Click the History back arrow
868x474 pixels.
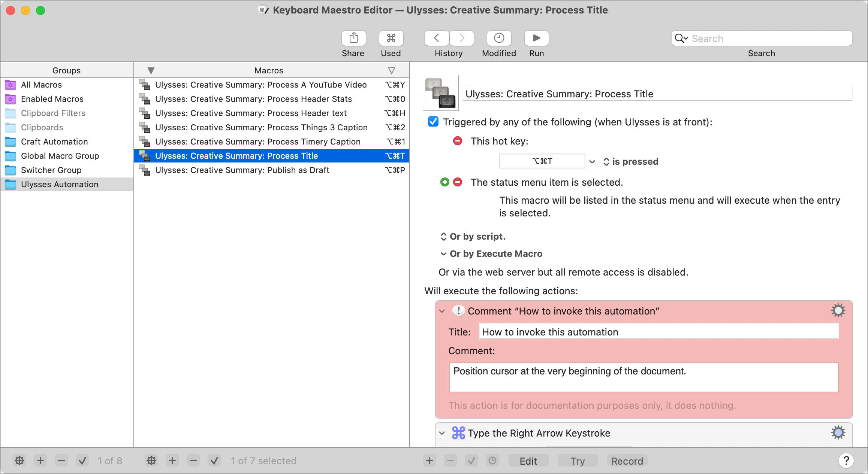(x=436, y=38)
